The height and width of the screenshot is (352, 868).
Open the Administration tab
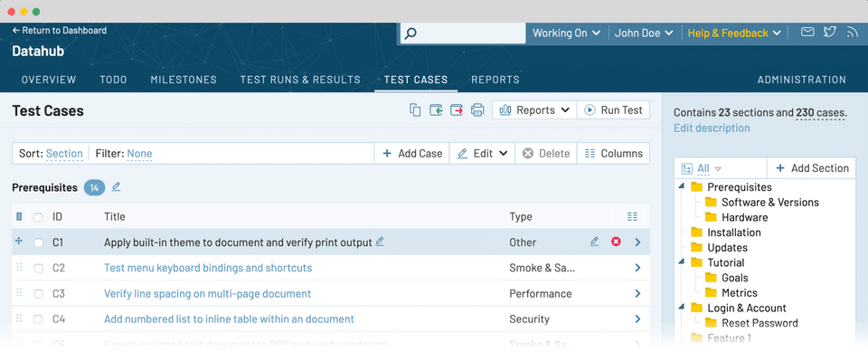(802, 80)
